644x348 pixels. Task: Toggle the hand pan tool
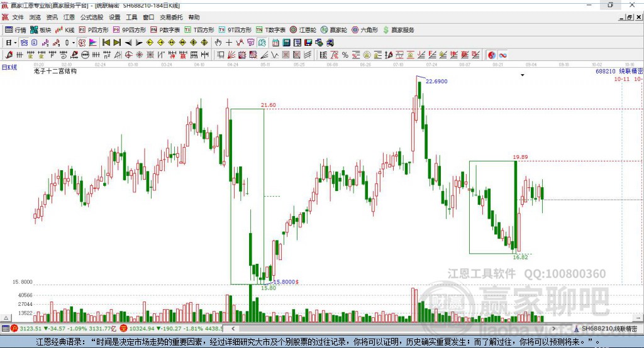(218, 43)
